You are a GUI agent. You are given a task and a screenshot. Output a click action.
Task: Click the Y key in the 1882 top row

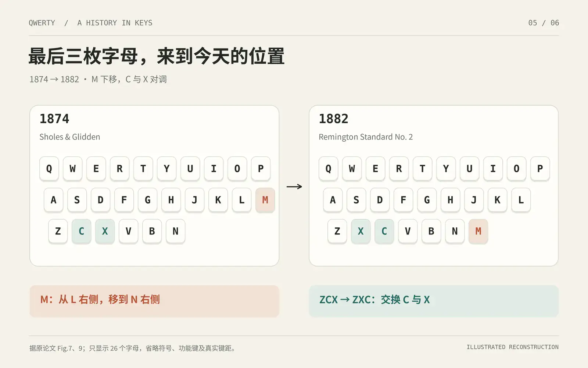(446, 169)
